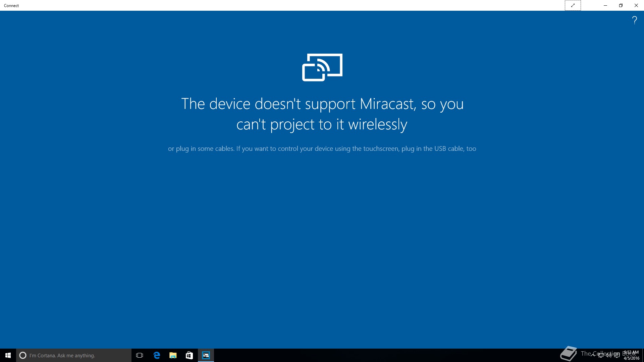Close the Connect window

tap(636, 5)
